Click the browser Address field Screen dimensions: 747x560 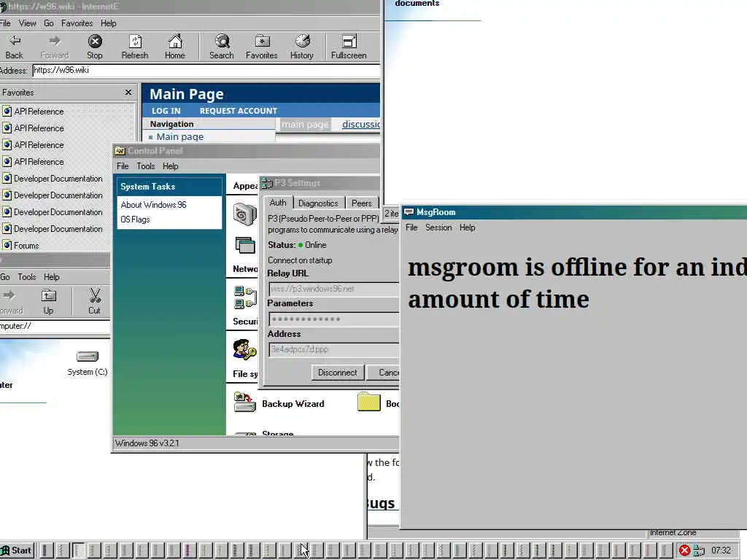point(206,70)
